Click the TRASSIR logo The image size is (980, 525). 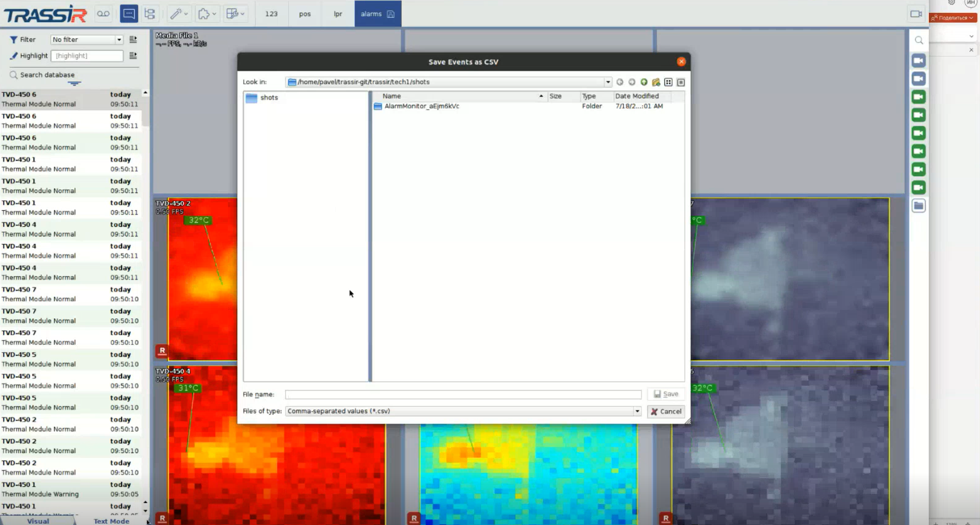[45, 14]
